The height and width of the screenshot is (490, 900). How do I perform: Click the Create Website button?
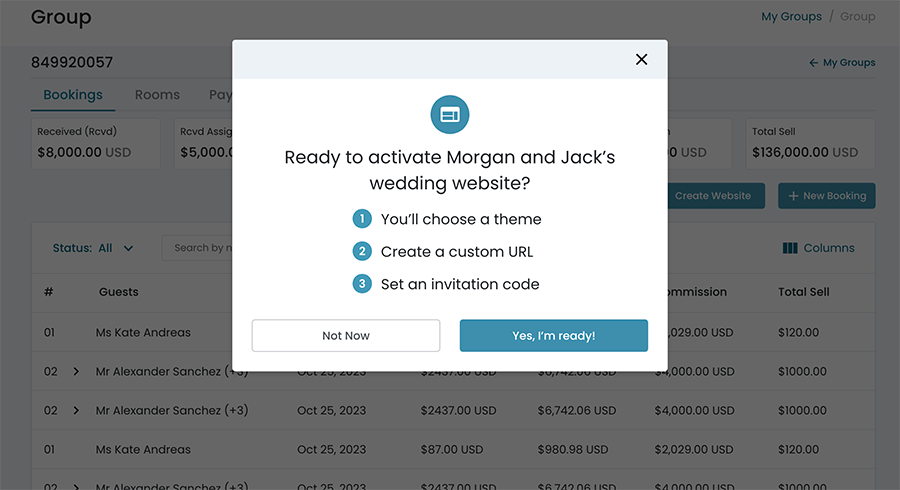[x=712, y=196]
